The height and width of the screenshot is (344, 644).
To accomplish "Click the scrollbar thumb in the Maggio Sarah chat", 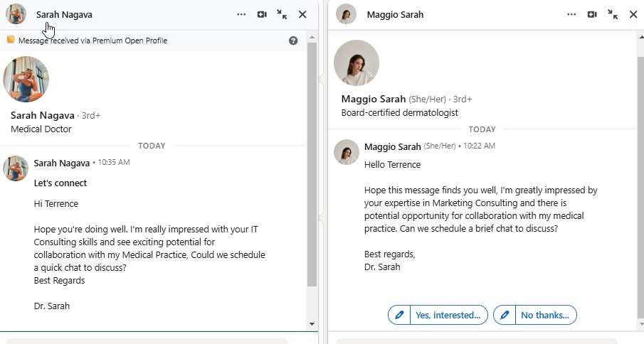I will click(641, 186).
